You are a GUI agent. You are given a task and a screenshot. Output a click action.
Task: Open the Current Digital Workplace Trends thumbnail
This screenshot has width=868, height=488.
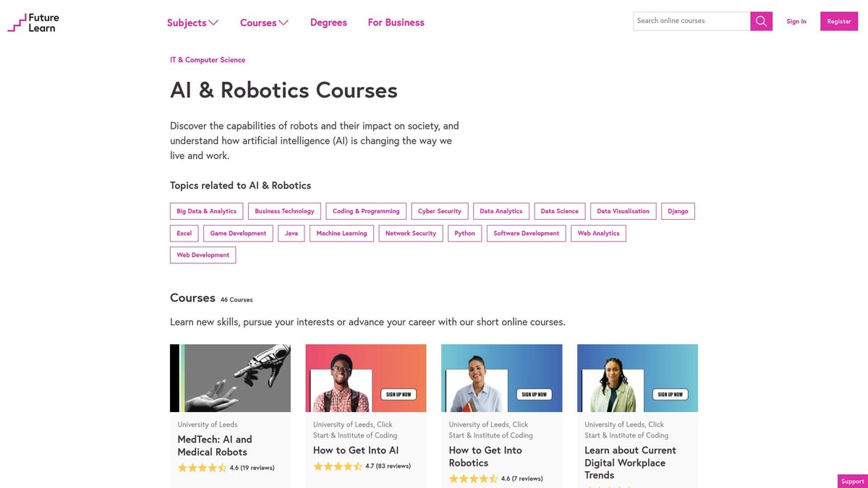click(x=637, y=378)
